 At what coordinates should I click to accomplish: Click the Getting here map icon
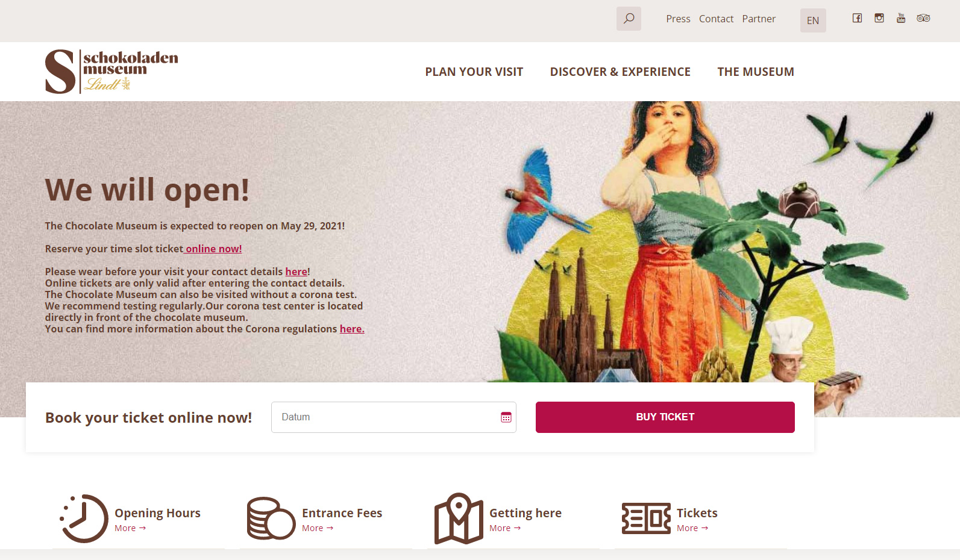click(x=459, y=518)
